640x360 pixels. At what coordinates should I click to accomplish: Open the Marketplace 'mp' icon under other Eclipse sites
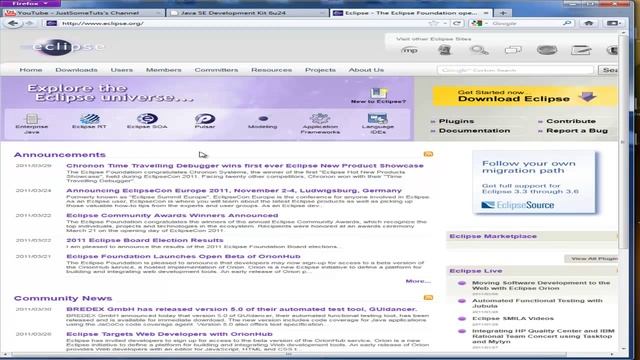tap(409, 50)
